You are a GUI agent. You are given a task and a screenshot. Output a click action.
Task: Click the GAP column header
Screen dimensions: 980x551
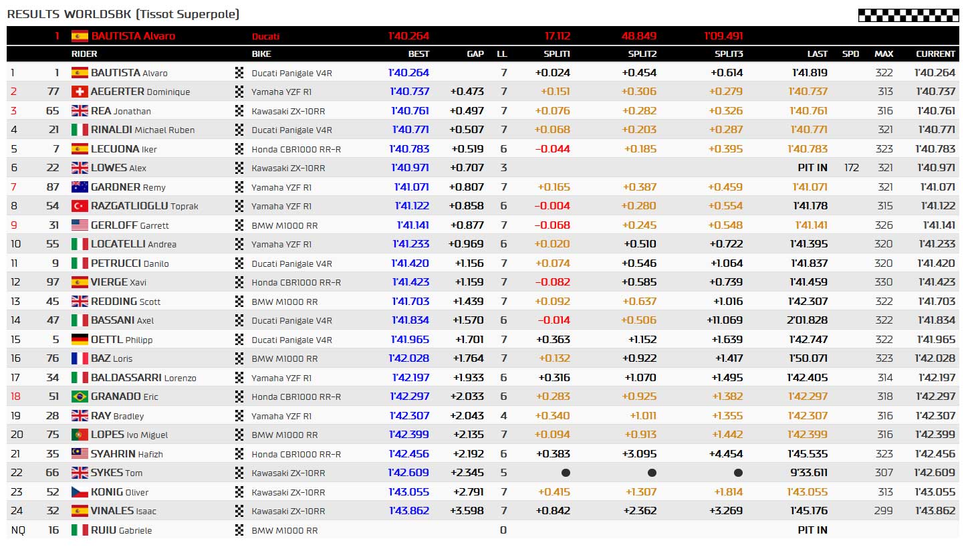(475, 53)
